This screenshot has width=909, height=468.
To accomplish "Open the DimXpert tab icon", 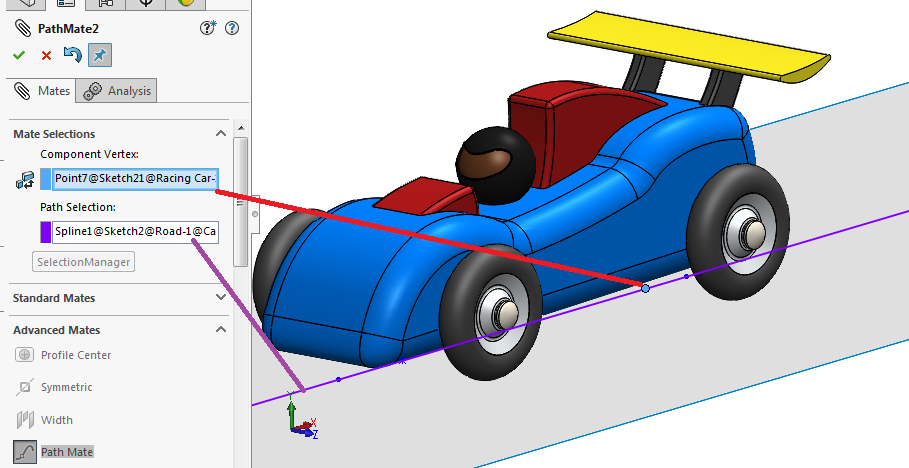I will 145,3.
